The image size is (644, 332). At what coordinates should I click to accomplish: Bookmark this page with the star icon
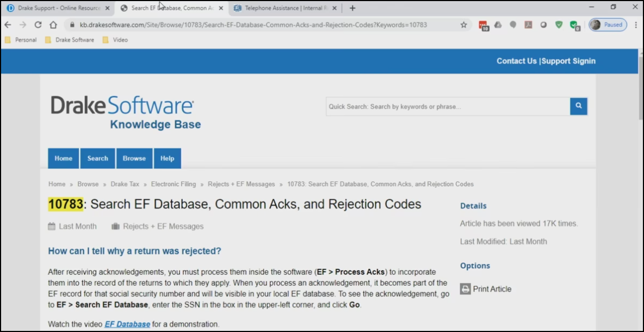464,24
